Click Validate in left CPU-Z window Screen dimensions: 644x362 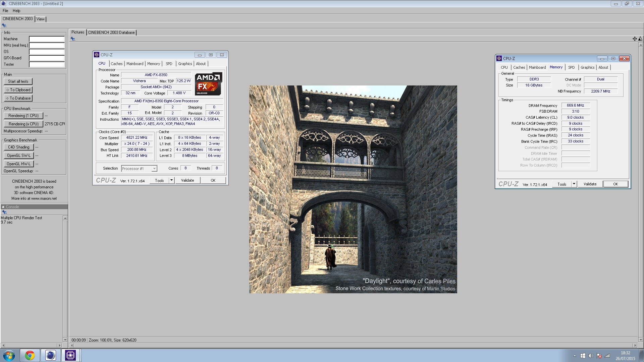click(187, 180)
